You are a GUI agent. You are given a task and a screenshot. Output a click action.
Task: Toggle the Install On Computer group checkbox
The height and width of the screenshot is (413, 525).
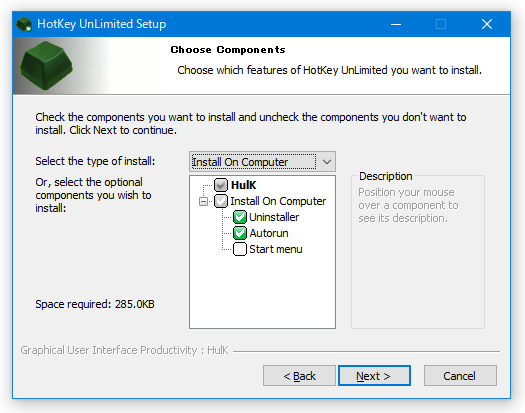(x=221, y=201)
